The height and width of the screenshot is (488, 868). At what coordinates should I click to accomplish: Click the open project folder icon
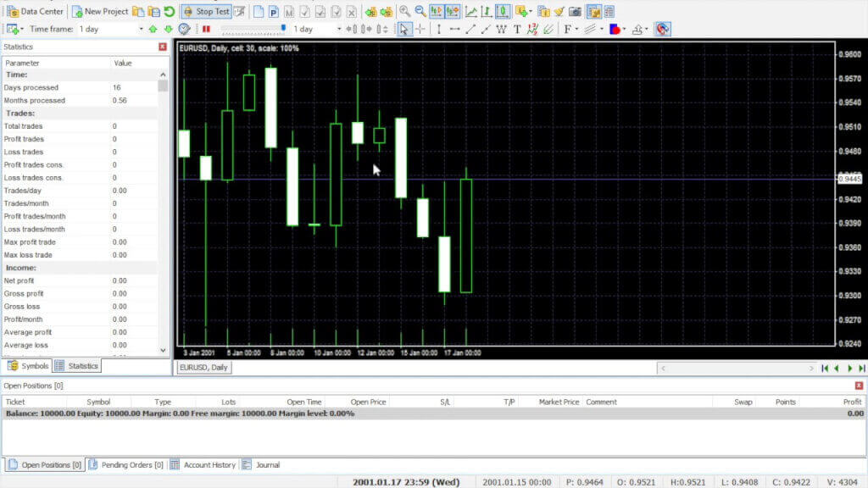point(138,11)
